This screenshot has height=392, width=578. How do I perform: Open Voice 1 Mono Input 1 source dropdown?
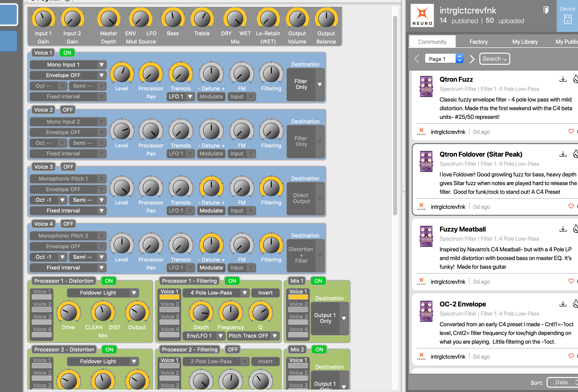[x=68, y=65]
